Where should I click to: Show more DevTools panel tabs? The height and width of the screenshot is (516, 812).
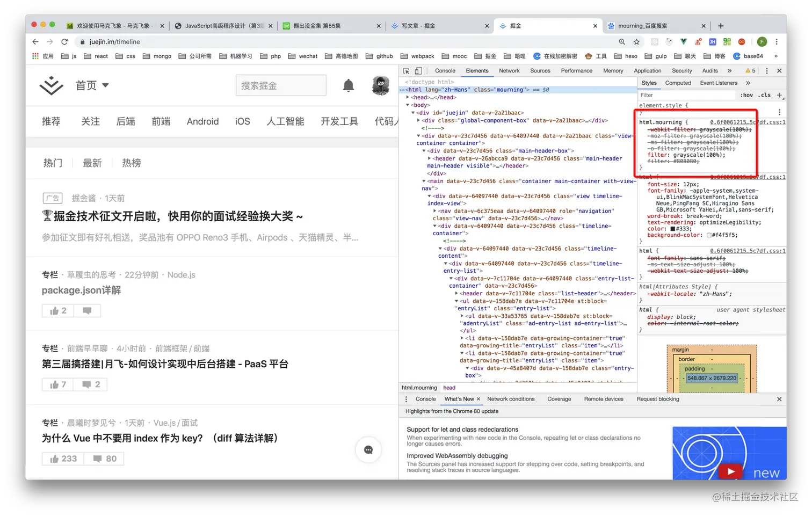(x=729, y=71)
